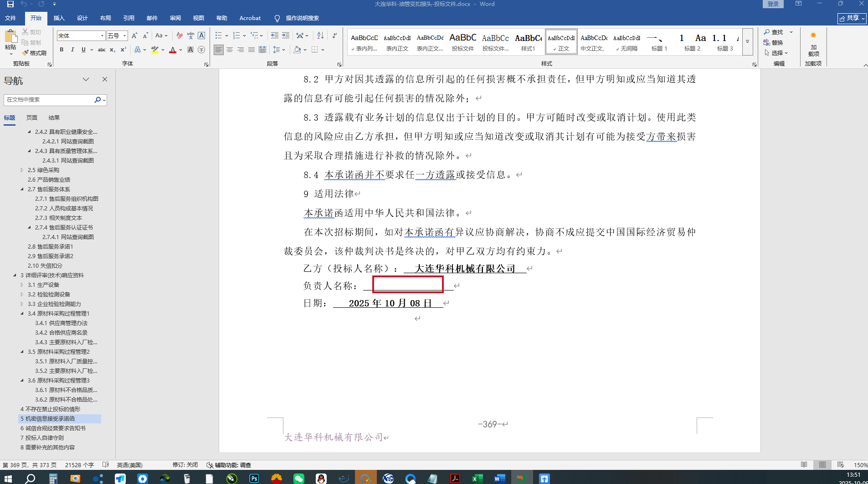Screen dimensions: 868x484
Task: Save the document from the quick access toolbar
Action: point(10,4)
